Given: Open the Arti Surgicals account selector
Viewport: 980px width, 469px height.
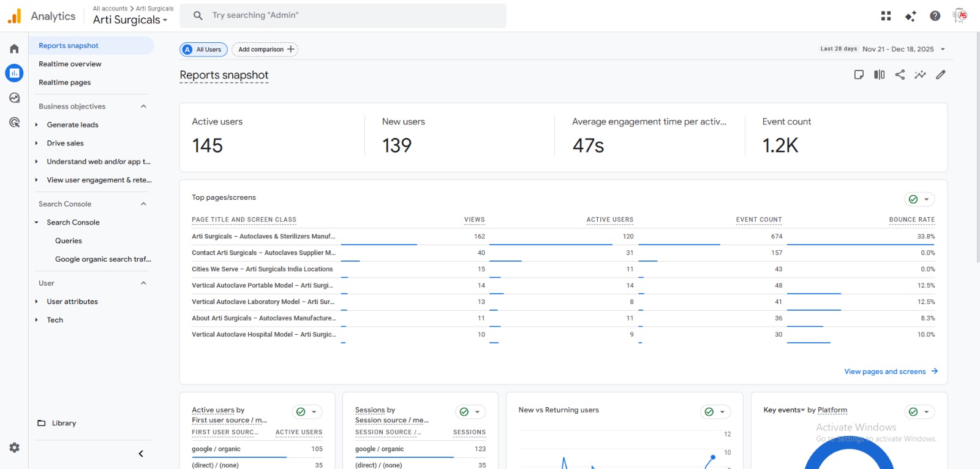Looking at the screenshot, I should (130, 20).
